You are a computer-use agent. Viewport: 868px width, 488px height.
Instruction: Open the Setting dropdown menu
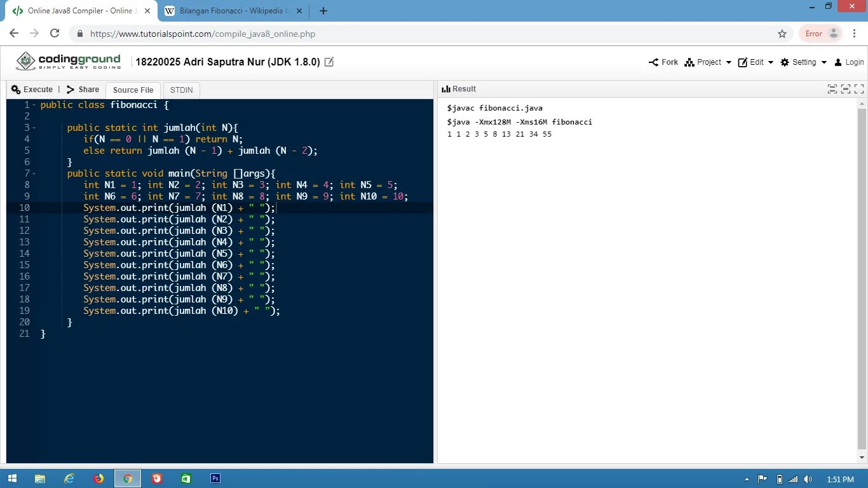[804, 62]
